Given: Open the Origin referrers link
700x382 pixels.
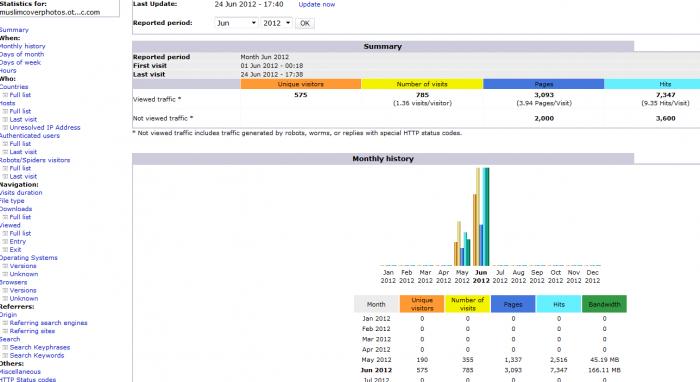Looking at the screenshot, I should 8,315.
